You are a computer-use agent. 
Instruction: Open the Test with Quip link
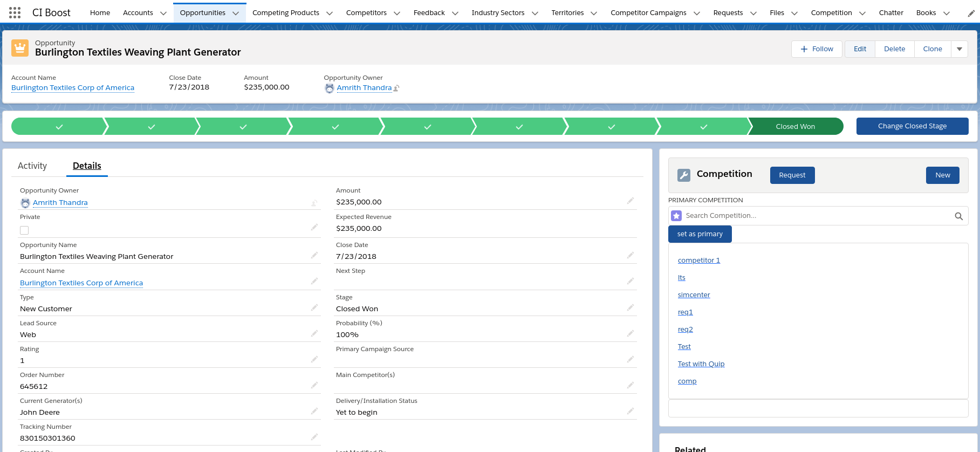[x=701, y=364]
